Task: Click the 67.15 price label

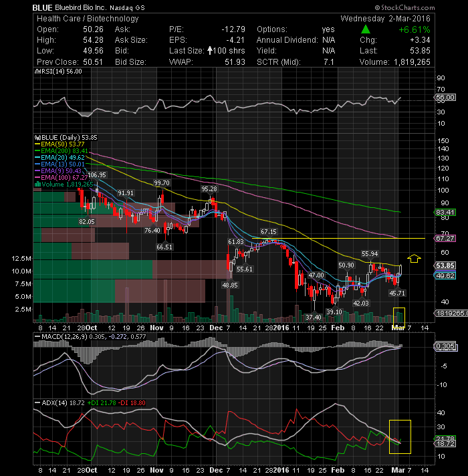Action: point(269,232)
